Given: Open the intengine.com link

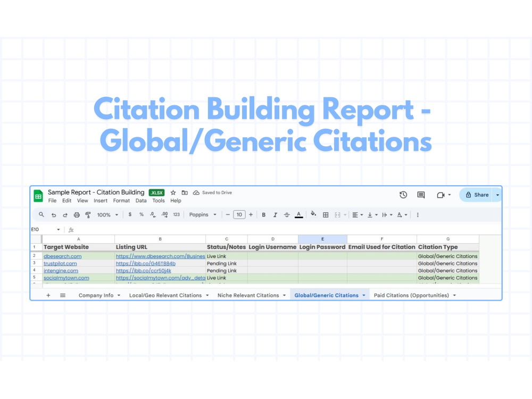Looking at the screenshot, I should [61, 270].
